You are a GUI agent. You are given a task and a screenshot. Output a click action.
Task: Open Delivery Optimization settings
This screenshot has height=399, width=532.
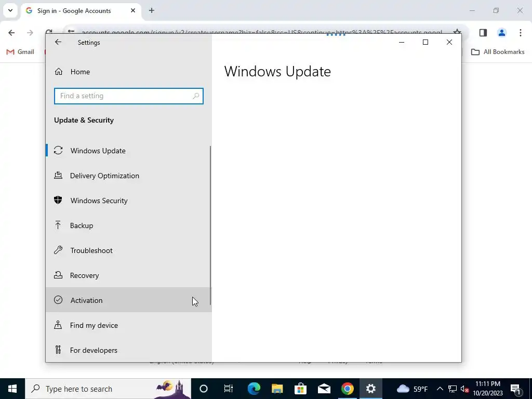pyautogui.click(x=129, y=176)
